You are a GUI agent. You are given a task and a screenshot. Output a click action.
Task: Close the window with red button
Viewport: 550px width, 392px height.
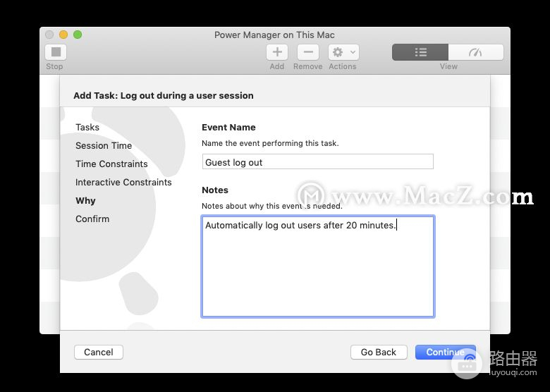(49, 35)
